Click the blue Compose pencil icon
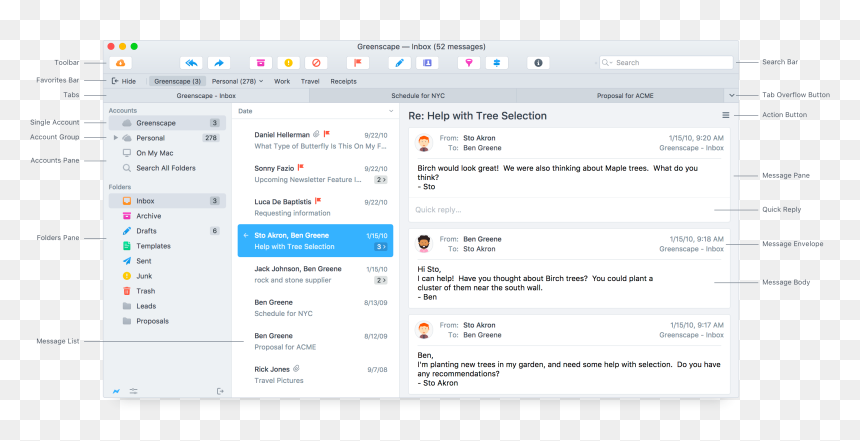This screenshot has height=441, width=860. click(x=400, y=63)
